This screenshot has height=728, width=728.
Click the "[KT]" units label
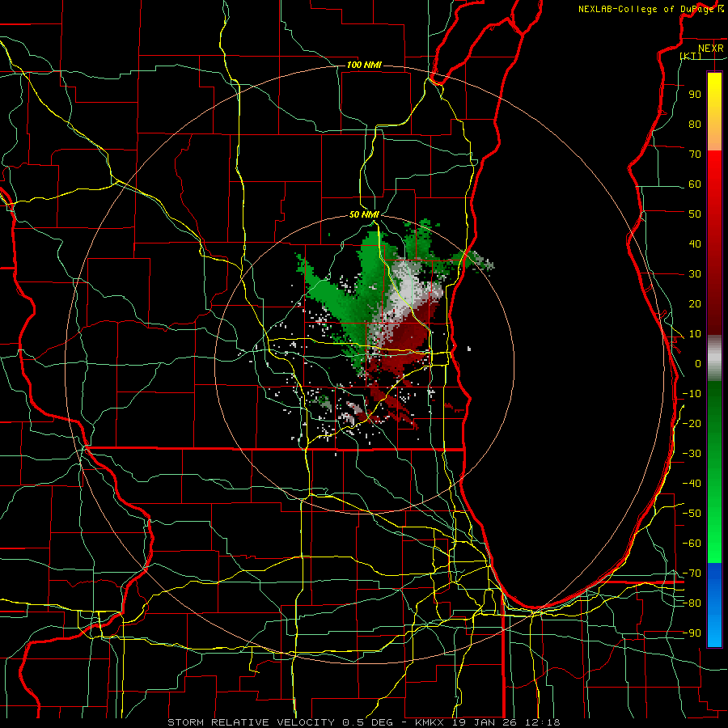click(x=691, y=56)
